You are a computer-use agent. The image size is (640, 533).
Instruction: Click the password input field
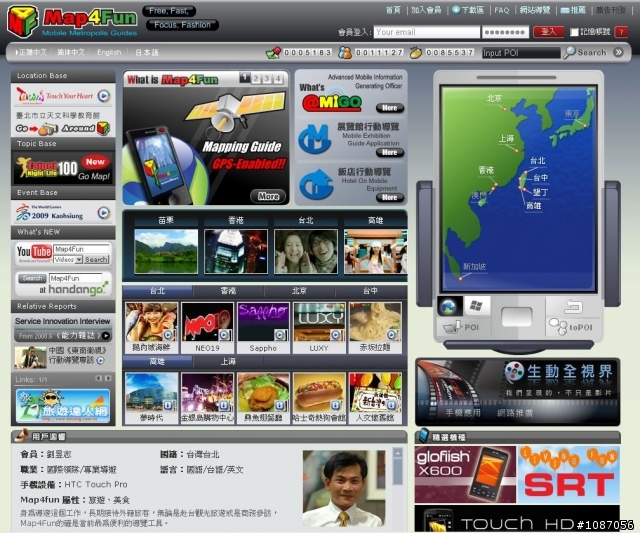point(505,32)
